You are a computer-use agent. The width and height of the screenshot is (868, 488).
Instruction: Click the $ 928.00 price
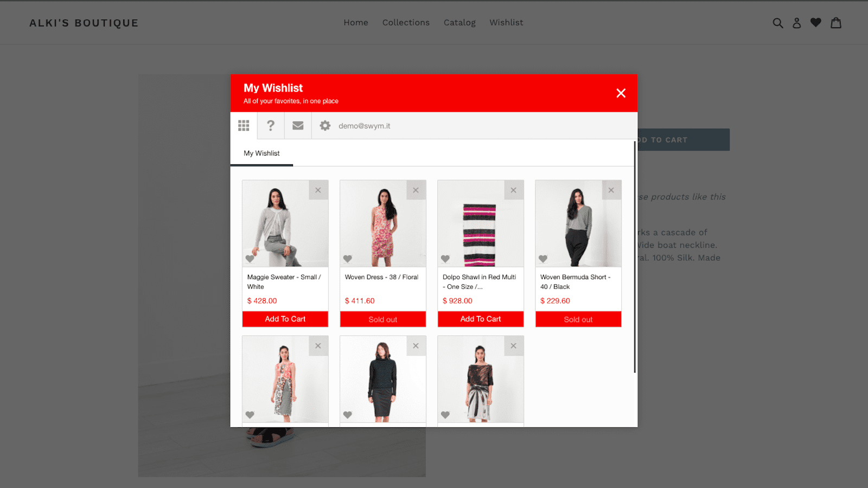pyautogui.click(x=457, y=301)
